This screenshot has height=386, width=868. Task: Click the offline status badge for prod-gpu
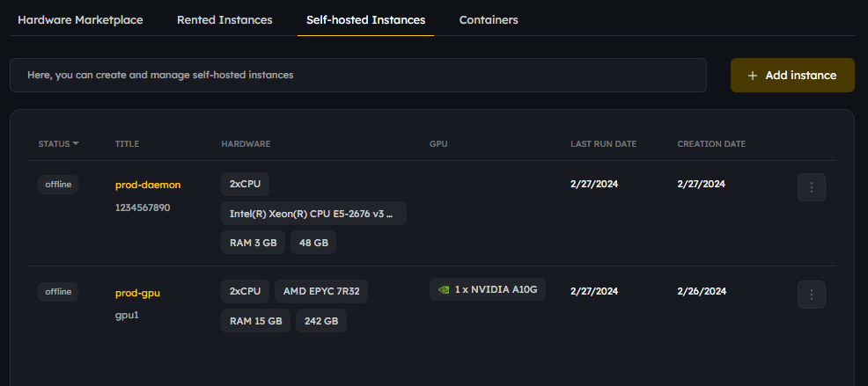58,291
